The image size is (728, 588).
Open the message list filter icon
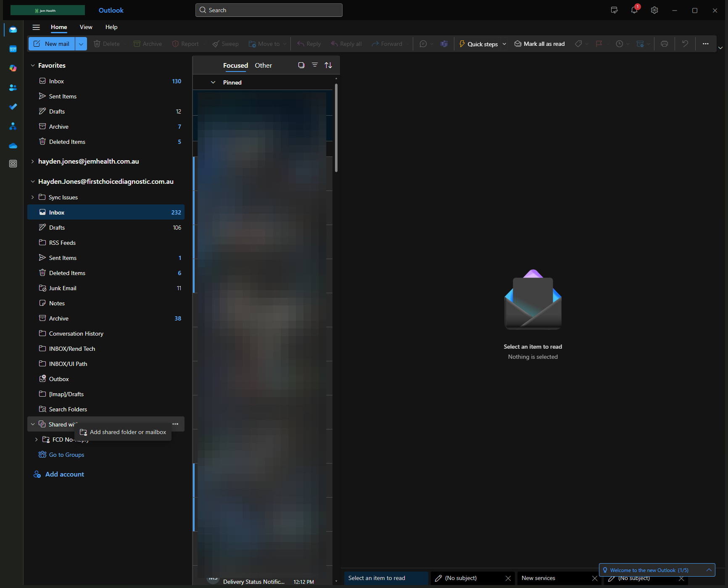coord(315,65)
